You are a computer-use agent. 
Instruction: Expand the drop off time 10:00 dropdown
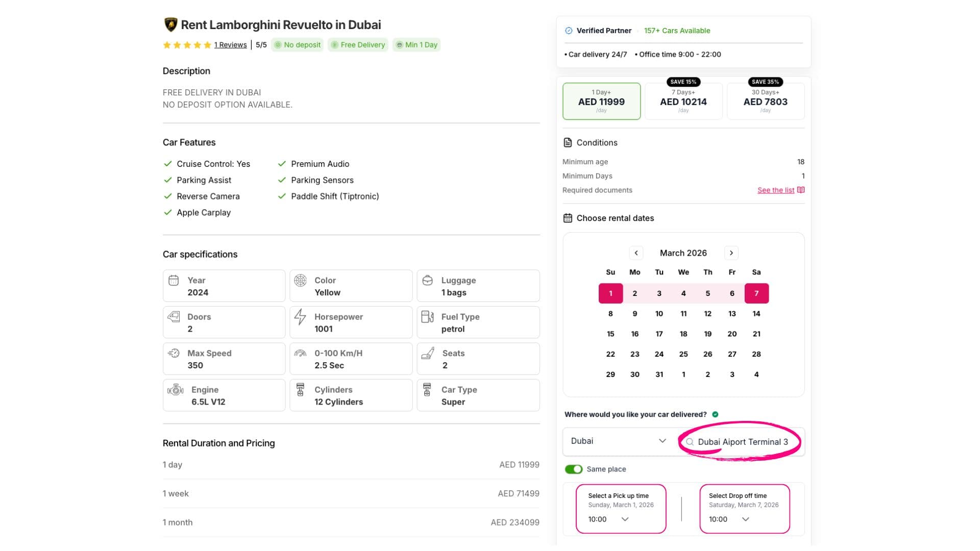tap(745, 519)
